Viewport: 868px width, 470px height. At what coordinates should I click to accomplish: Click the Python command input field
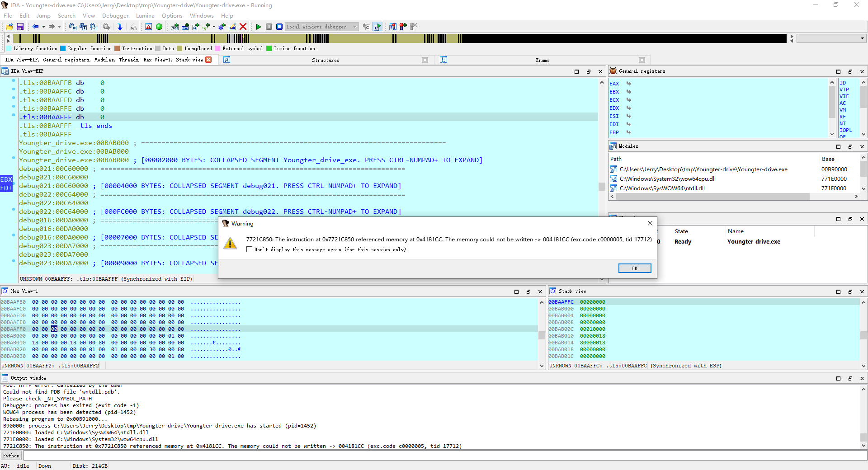(x=445, y=456)
